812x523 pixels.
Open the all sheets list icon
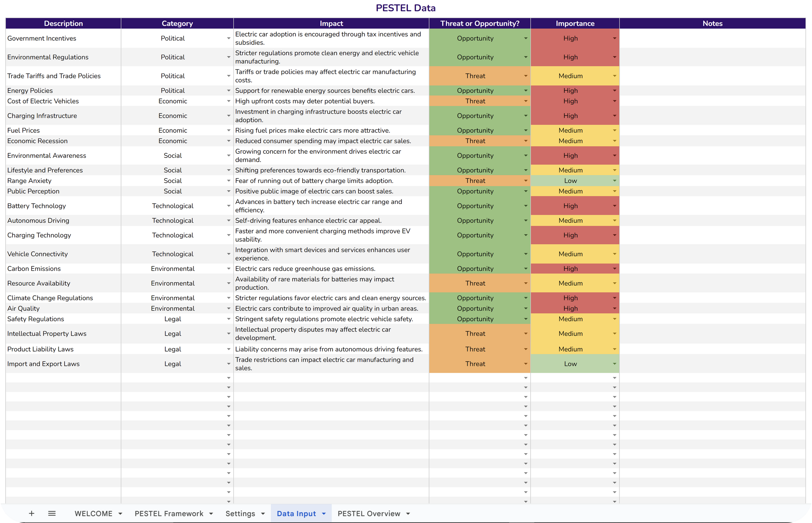[x=52, y=514]
